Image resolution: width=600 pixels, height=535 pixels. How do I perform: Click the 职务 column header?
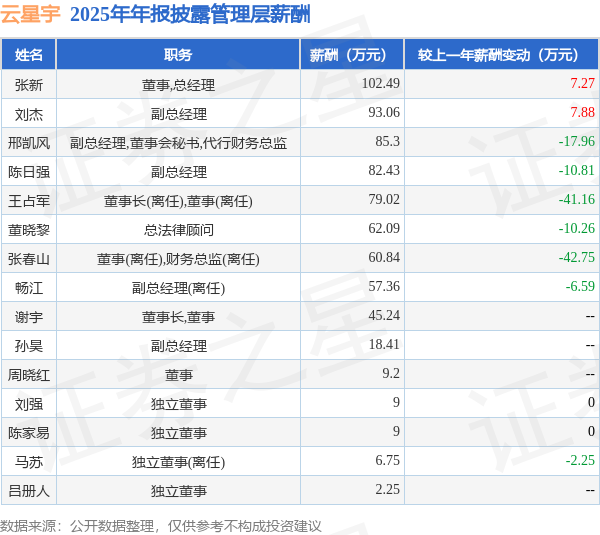[x=178, y=55]
